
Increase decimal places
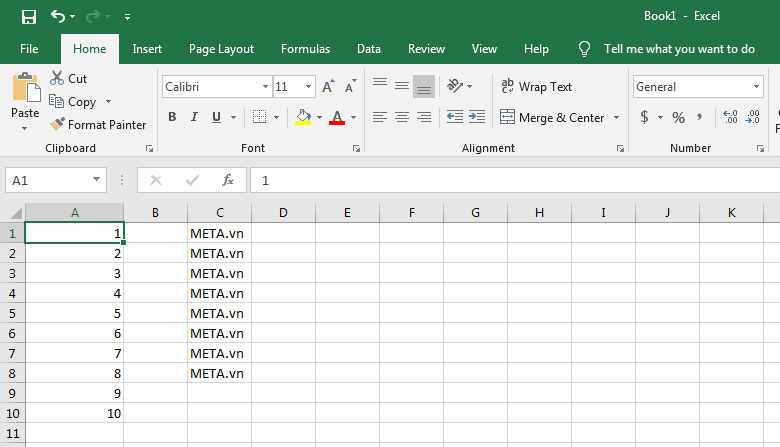click(x=730, y=117)
